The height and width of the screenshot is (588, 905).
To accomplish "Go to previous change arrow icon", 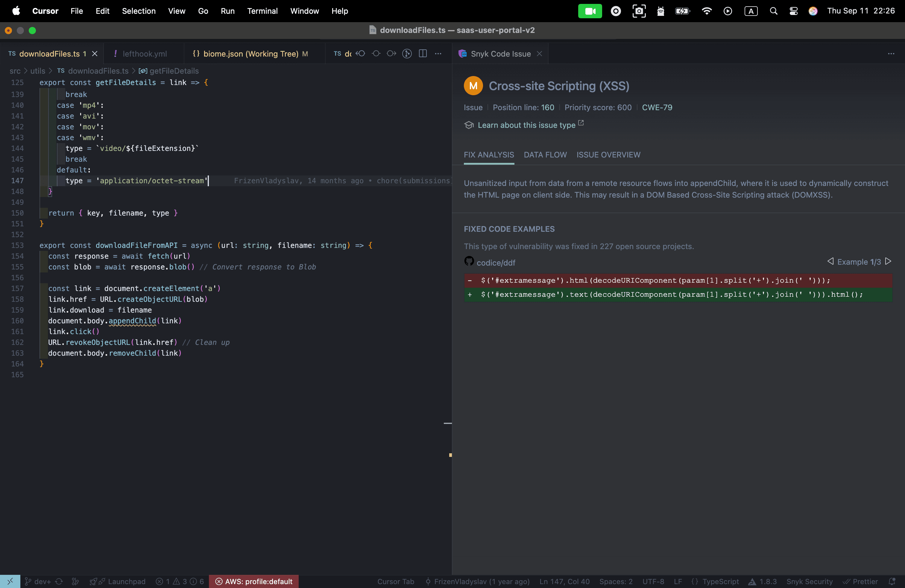I will [361, 54].
